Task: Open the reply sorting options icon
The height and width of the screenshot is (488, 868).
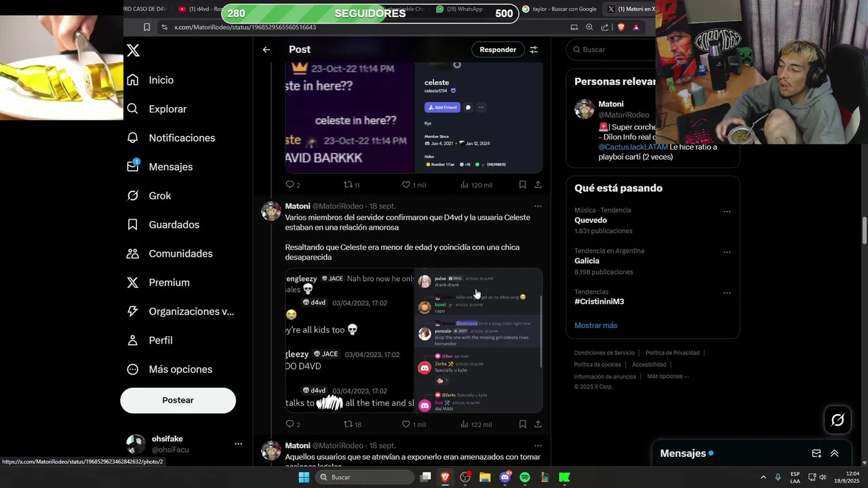Action: [x=534, y=49]
